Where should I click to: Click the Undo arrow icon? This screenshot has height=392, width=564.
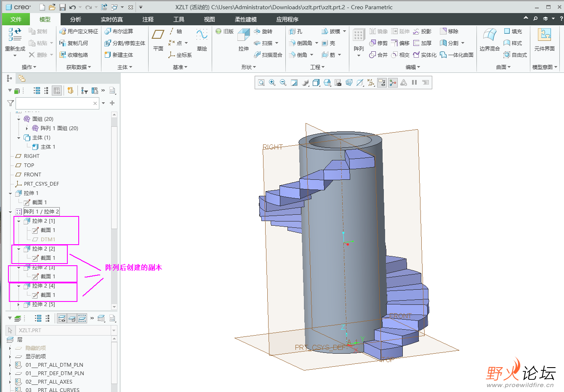click(72, 7)
